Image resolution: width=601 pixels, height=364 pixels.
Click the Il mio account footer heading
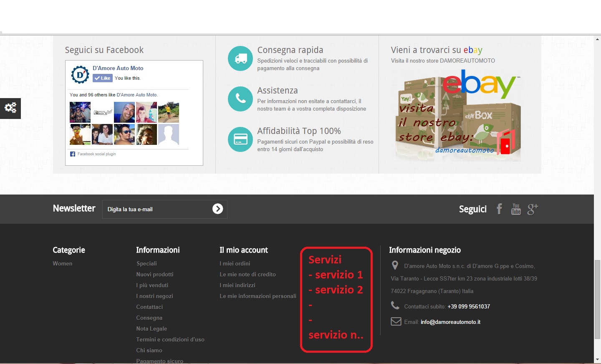coord(244,250)
